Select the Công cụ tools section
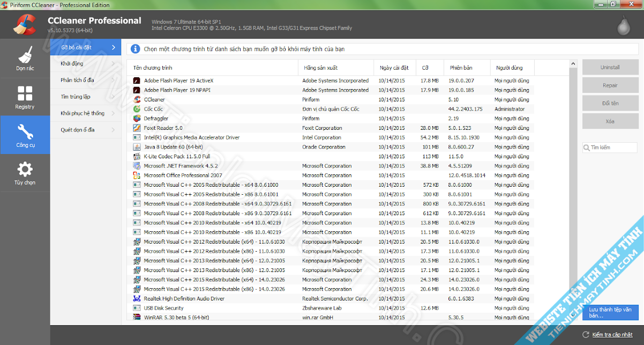 [x=25, y=135]
